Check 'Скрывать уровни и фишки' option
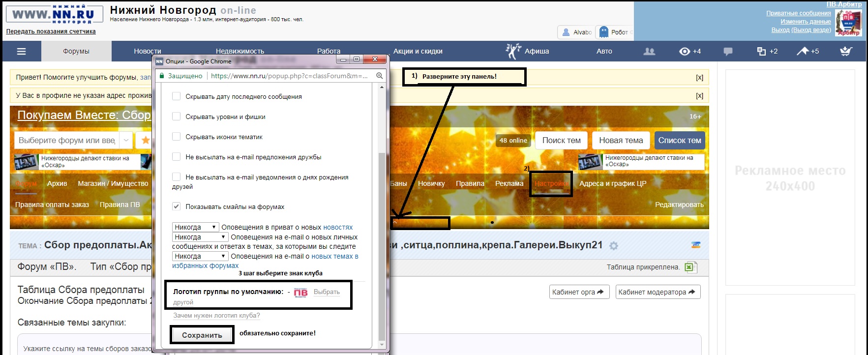868x355 pixels. (x=176, y=117)
